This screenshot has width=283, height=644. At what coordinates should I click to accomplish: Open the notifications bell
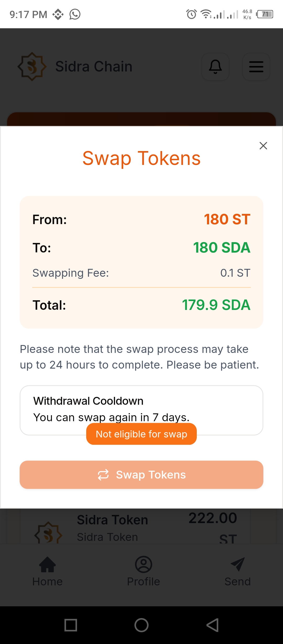(215, 66)
